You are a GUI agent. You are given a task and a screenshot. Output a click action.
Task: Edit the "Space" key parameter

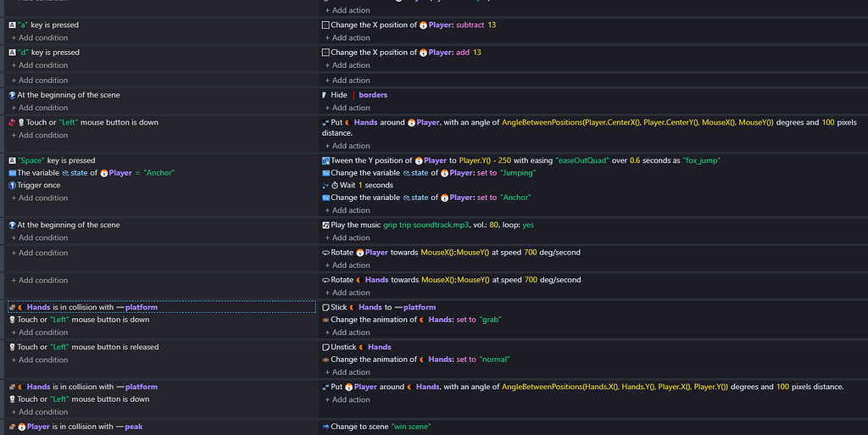(x=31, y=160)
